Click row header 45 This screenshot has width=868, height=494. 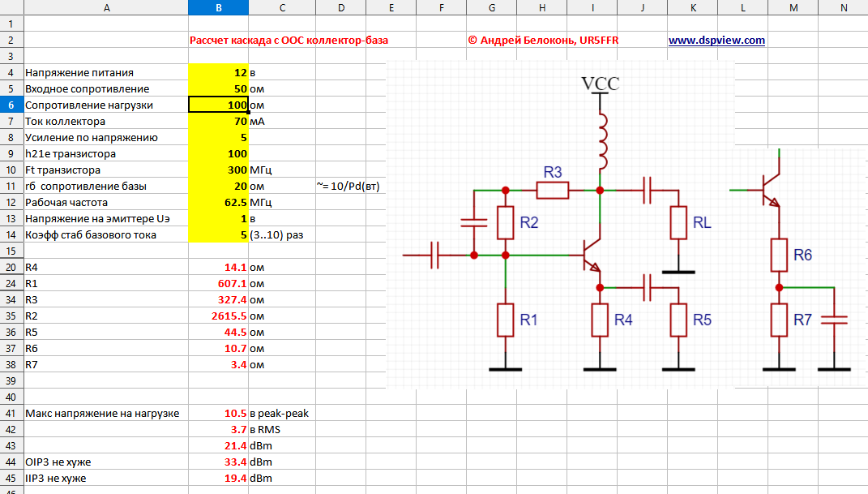click(x=11, y=478)
